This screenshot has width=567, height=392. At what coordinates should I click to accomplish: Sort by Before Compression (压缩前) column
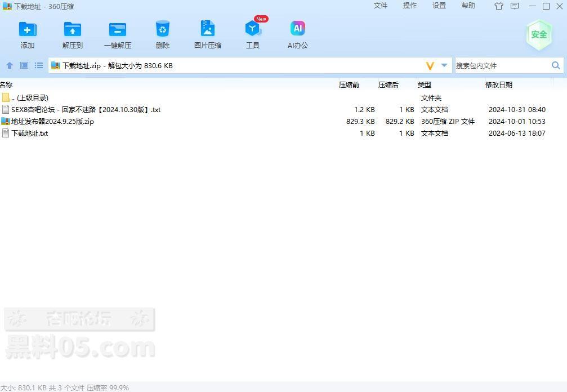click(349, 84)
